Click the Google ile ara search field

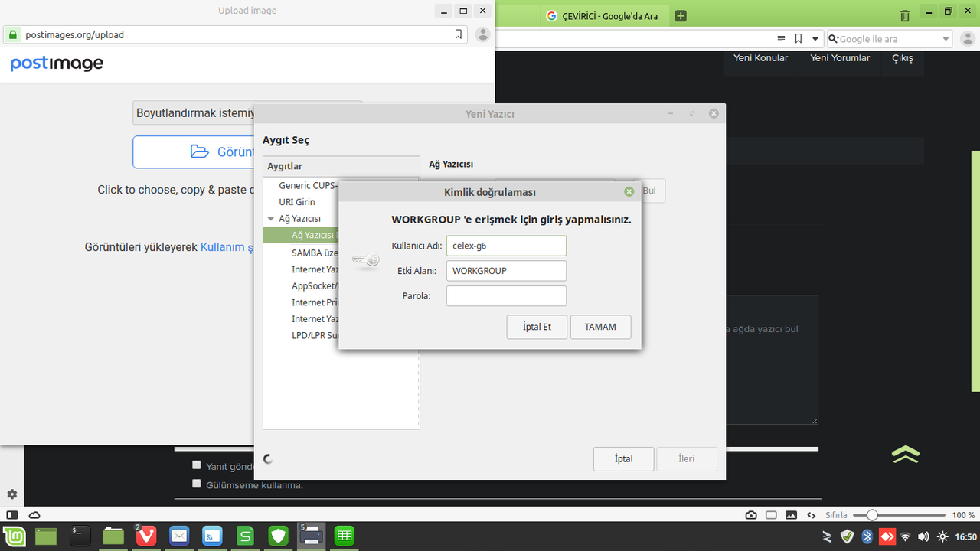tap(888, 39)
